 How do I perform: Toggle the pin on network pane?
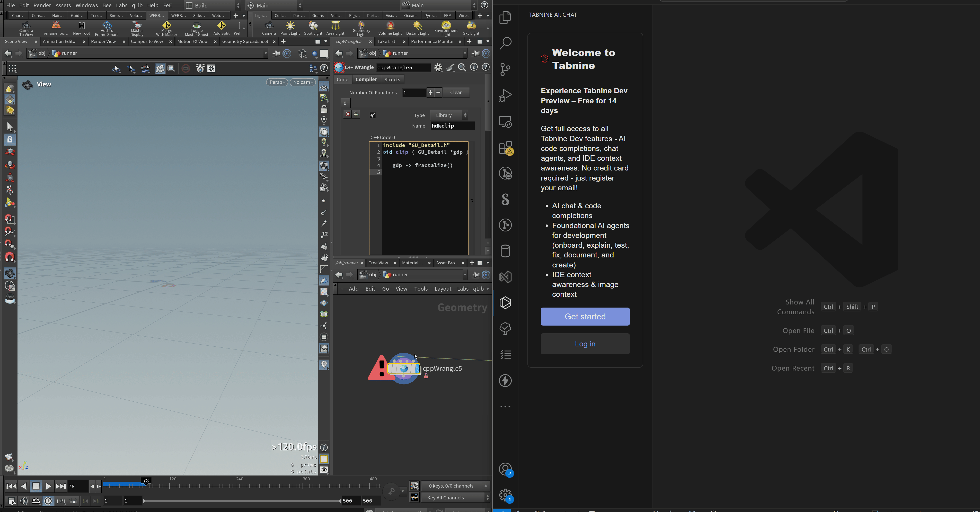[475, 275]
